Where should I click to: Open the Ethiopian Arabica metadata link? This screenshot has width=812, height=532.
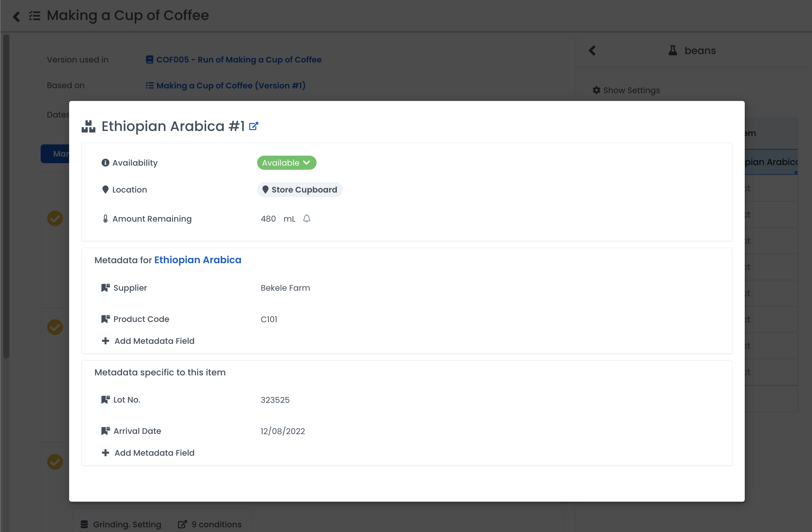198,260
